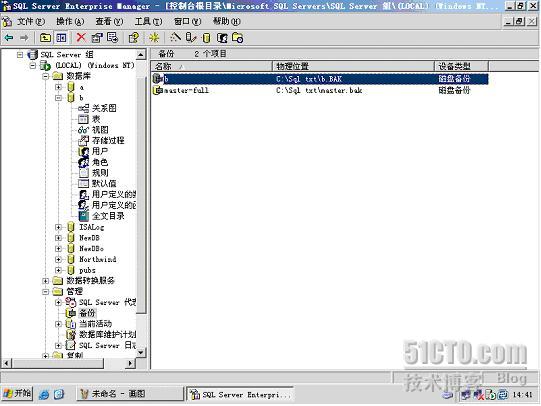Collapse database b in the tree
The height and width of the screenshot is (406, 541).
pyautogui.click(x=58, y=98)
